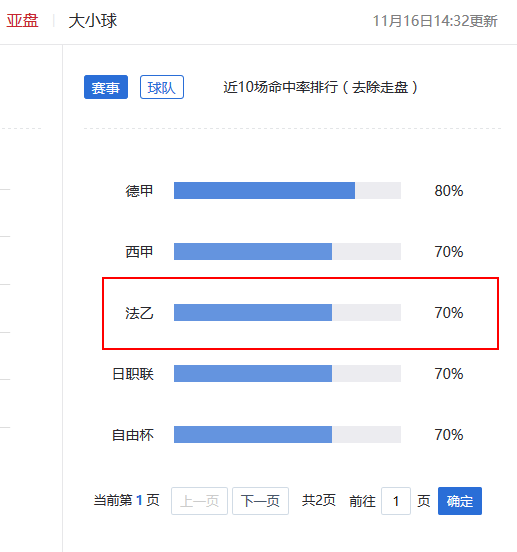This screenshot has height=552, width=517.
Task: Select the 赛事 filter button
Action: (106, 87)
